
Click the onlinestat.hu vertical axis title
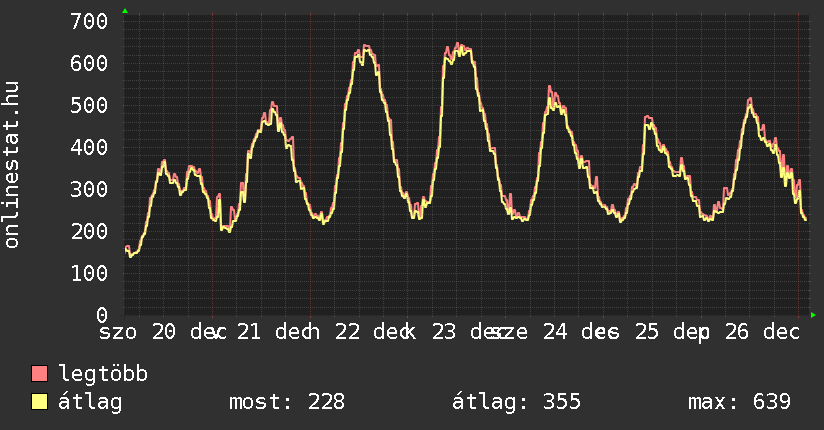coord(13,165)
